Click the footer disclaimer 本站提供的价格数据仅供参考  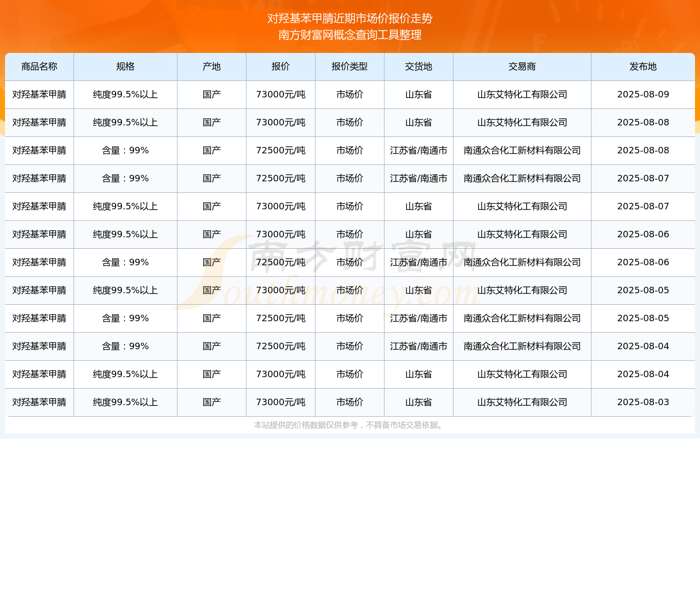pyautogui.click(x=306, y=425)
